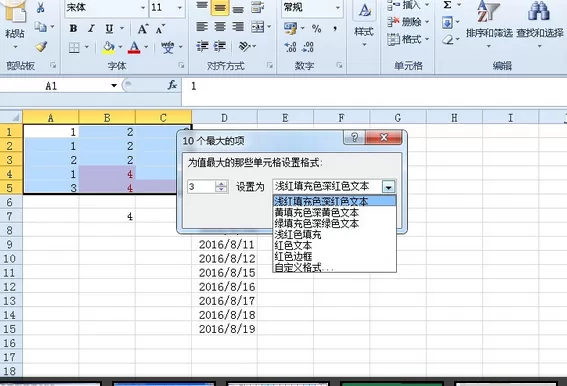Toggle wrap text icon
This screenshot has width=567, height=386.
pos(257,7)
